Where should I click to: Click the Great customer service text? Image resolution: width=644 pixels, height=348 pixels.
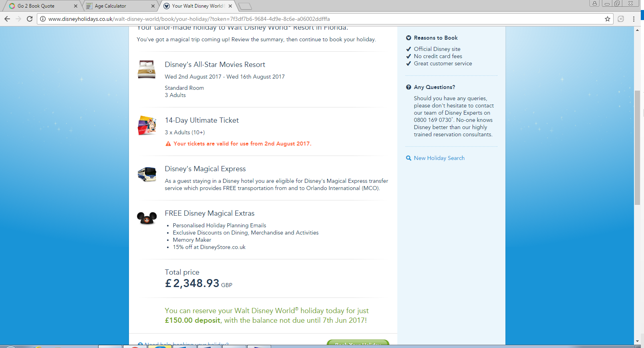pyautogui.click(x=443, y=63)
